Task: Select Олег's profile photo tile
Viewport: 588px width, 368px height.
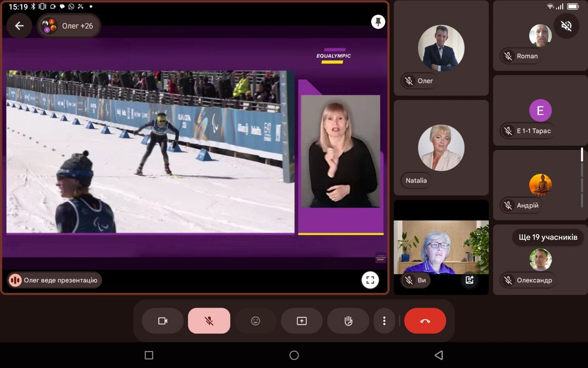Action: click(441, 48)
